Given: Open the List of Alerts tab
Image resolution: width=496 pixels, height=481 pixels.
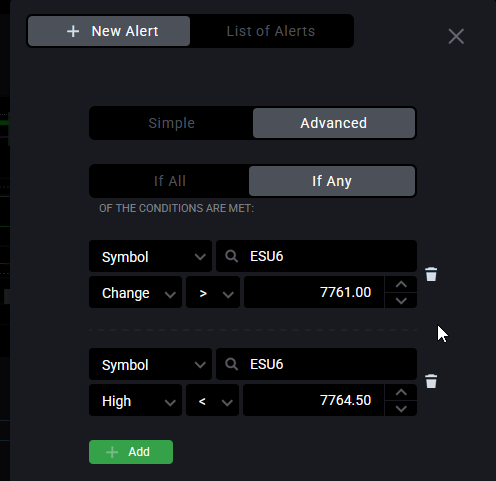Looking at the screenshot, I should click(271, 31).
